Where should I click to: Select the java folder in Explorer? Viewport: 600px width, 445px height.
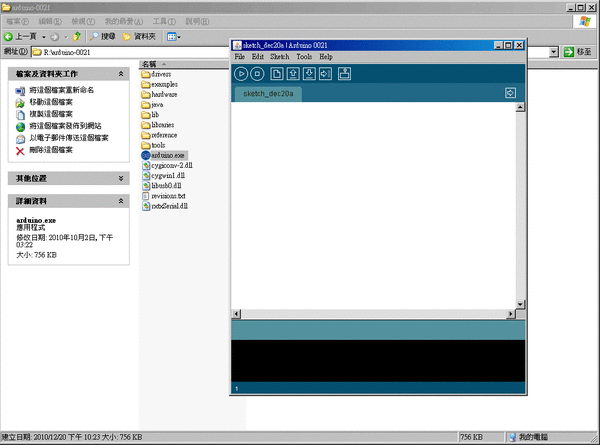[x=152, y=104]
